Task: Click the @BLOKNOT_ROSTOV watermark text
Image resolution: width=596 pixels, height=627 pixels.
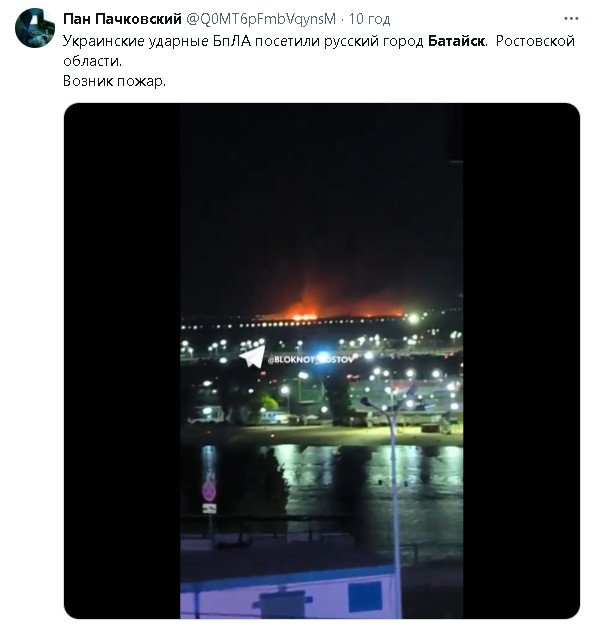Action: (x=310, y=359)
